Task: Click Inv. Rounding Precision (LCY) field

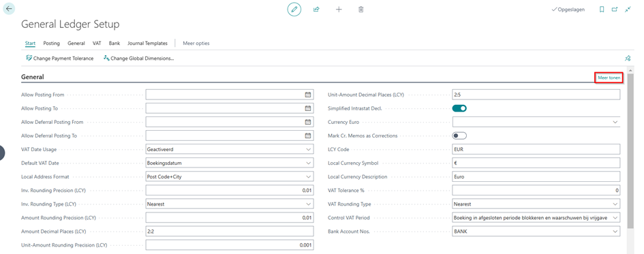Action: (x=230, y=191)
